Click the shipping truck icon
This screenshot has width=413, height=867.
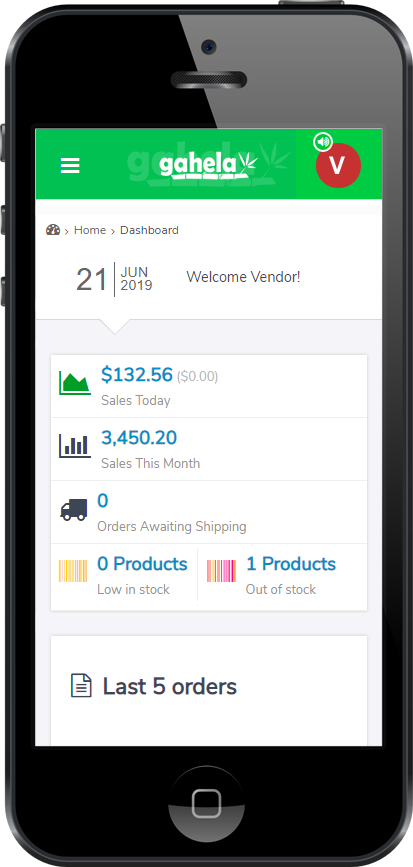[74, 509]
